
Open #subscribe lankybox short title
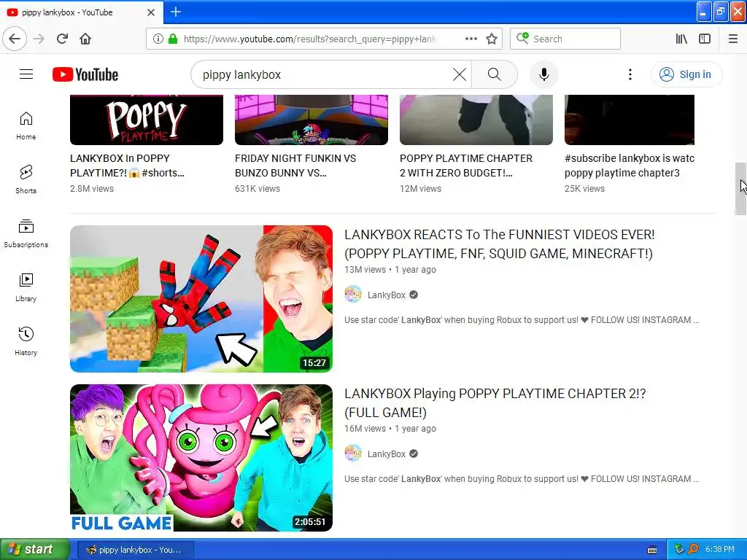click(x=630, y=166)
